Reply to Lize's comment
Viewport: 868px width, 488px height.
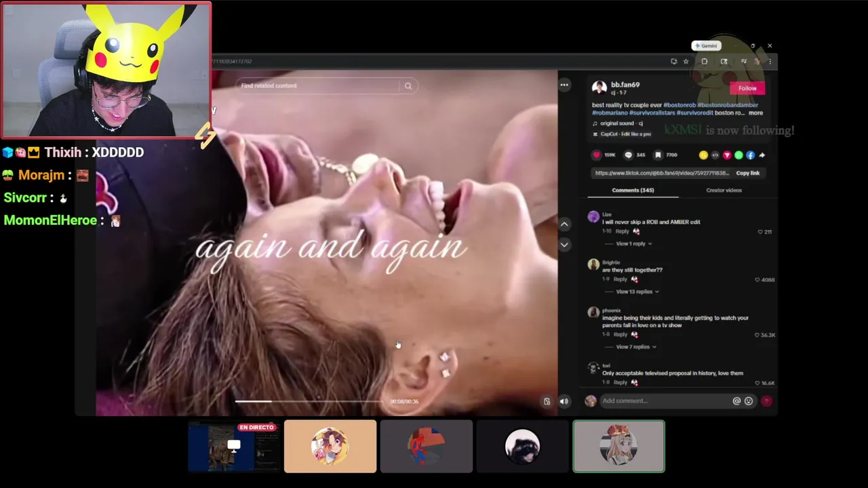pyautogui.click(x=622, y=231)
